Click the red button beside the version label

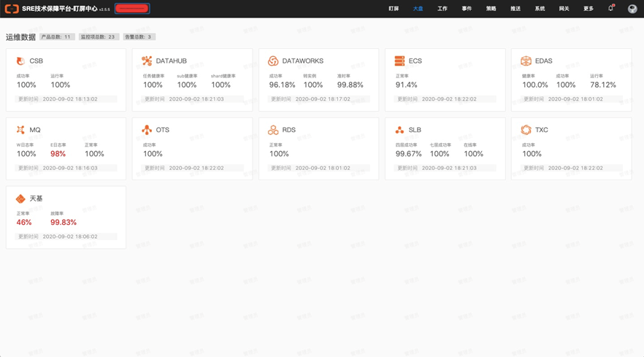[x=132, y=9]
